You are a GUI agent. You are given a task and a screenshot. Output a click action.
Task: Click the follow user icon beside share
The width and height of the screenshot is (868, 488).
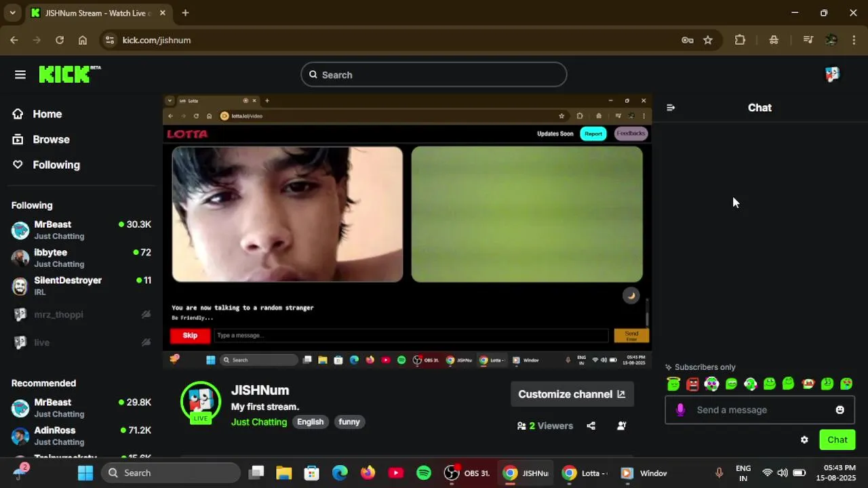pos(622,426)
